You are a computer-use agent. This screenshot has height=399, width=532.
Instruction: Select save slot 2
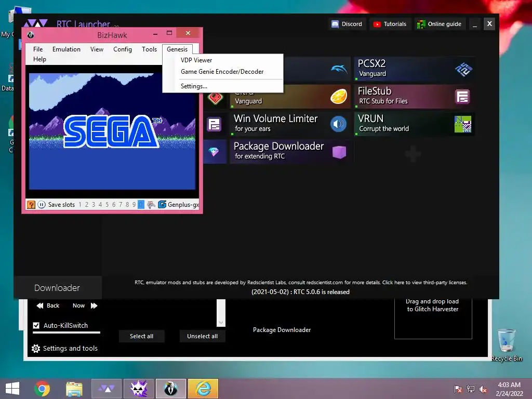point(87,205)
